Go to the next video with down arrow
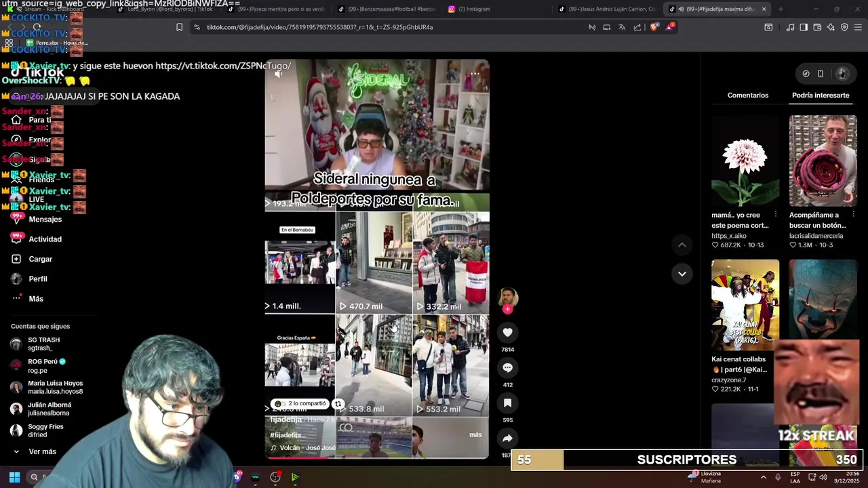This screenshot has height=488, width=868. (682, 274)
